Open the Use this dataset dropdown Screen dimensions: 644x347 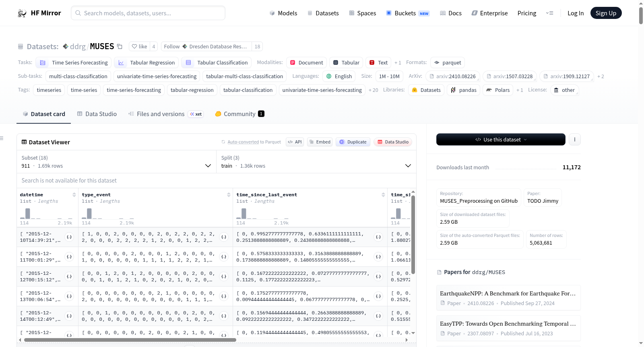(x=501, y=139)
